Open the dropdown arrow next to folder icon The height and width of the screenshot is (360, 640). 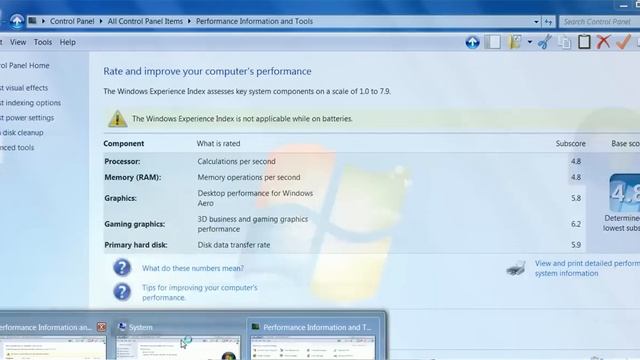click(x=529, y=42)
